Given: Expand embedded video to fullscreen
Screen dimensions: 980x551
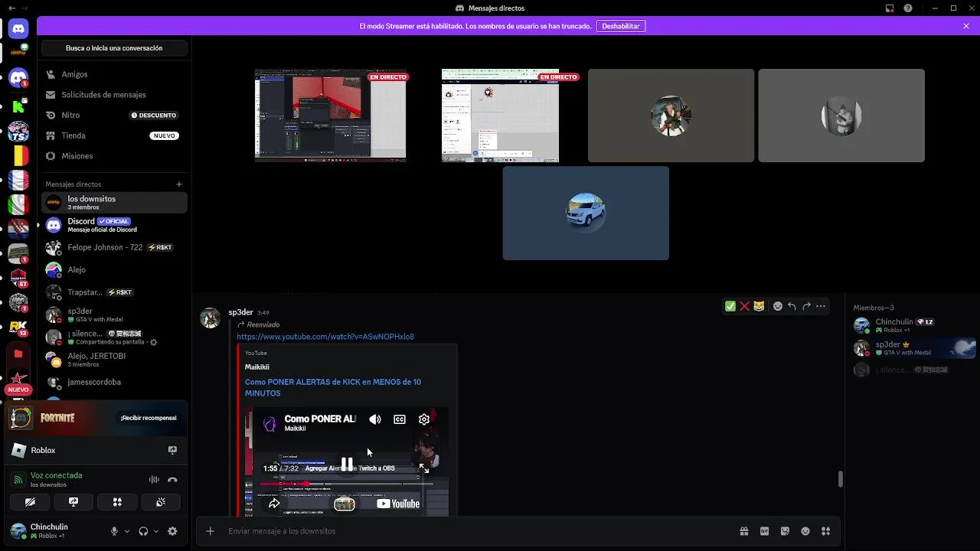Looking at the screenshot, I should click(424, 468).
